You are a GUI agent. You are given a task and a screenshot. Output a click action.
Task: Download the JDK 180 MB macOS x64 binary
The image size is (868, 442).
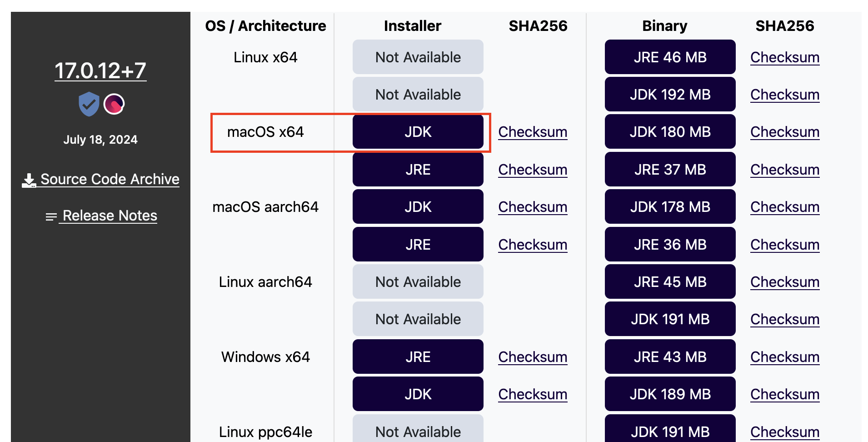click(x=670, y=131)
